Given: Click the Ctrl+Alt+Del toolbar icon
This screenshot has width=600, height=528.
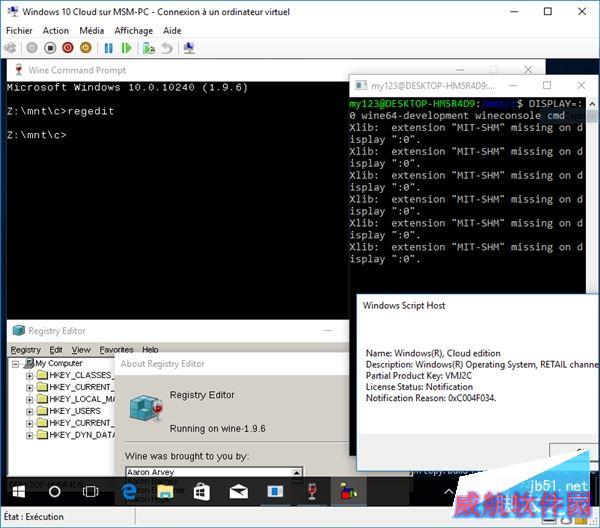Looking at the screenshot, I should coord(11,48).
